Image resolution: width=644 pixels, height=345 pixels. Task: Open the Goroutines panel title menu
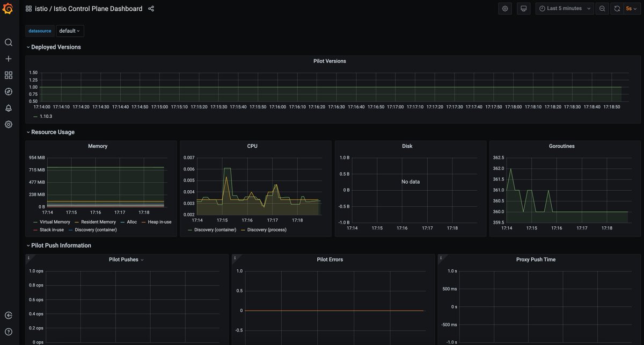[562, 146]
